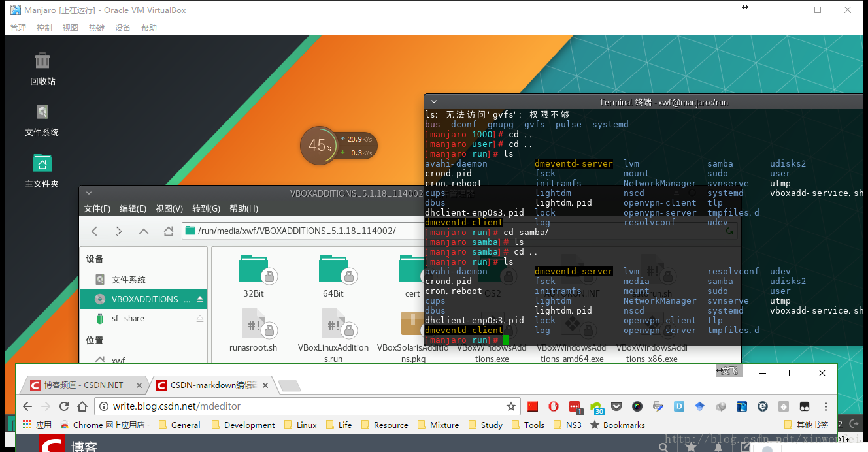Image resolution: width=868 pixels, height=452 pixels.
Task: Open 转到(G) menu in file manager
Action: coord(206,208)
